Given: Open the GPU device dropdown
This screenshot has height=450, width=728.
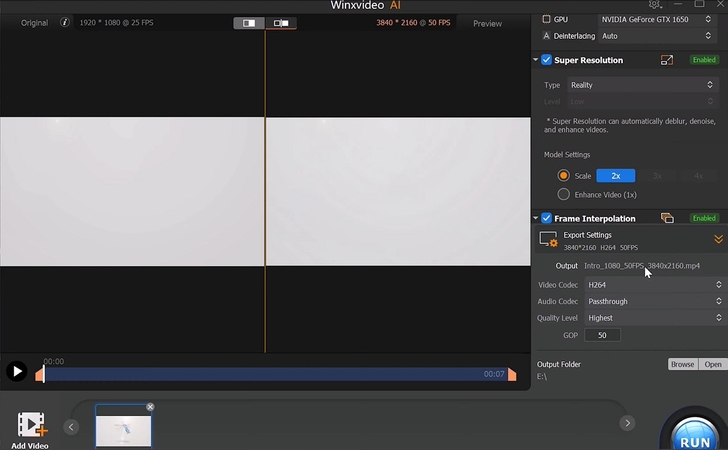Looking at the screenshot, I should (656, 19).
